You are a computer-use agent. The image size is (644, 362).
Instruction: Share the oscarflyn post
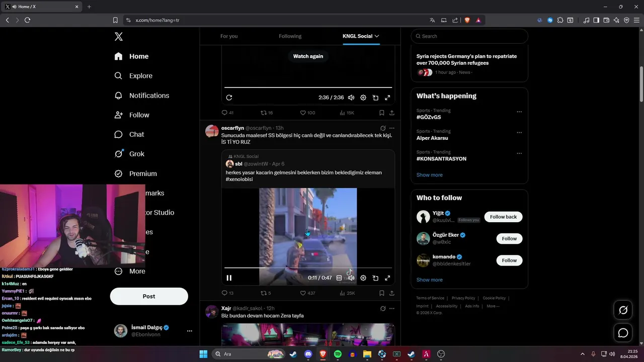pyautogui.click(x=392, y=293)
